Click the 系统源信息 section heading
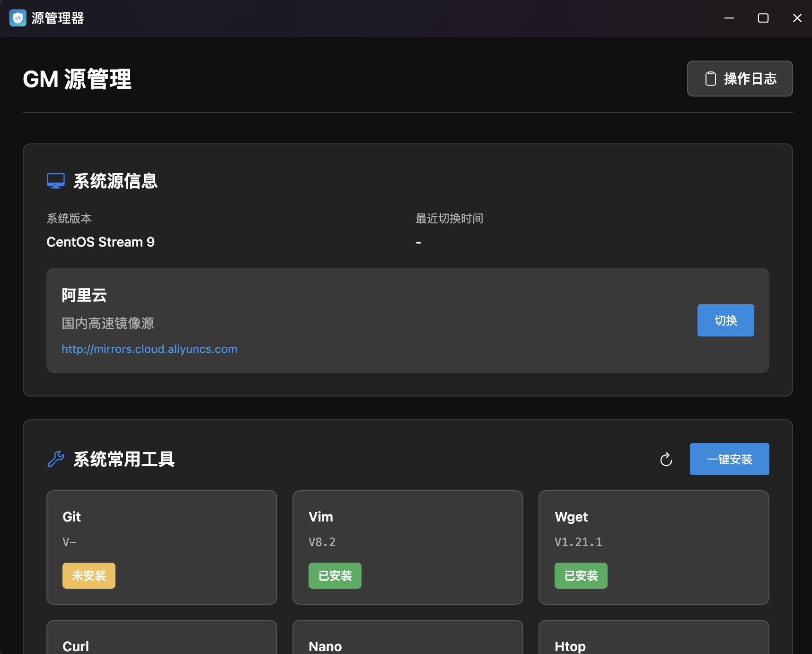 115,181
